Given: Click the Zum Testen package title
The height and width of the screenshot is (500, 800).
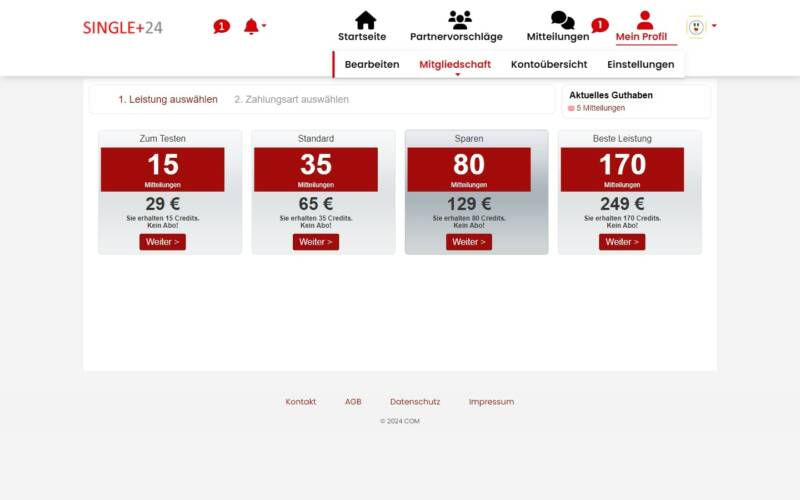Looking at the screenshot, I should click(x=162, y=138).
